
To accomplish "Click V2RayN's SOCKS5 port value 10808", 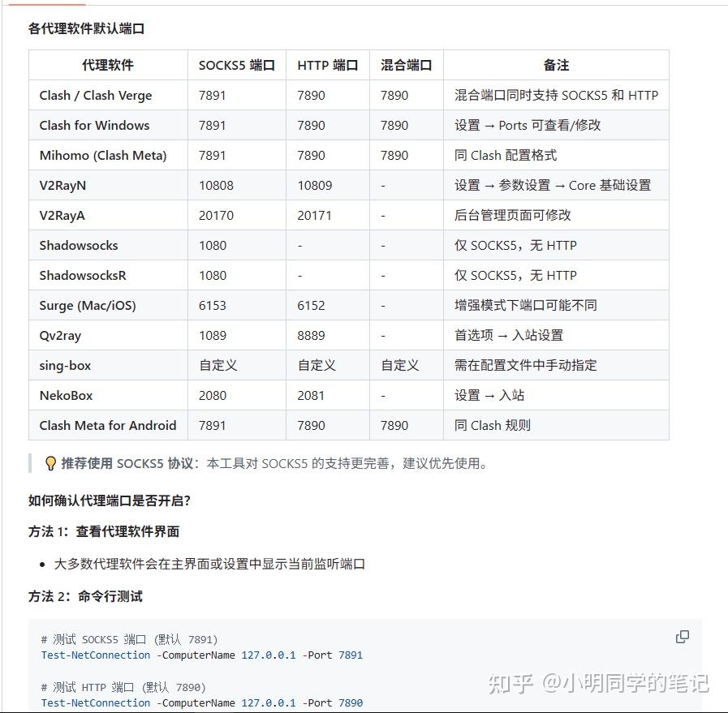I will pos(216,185).
